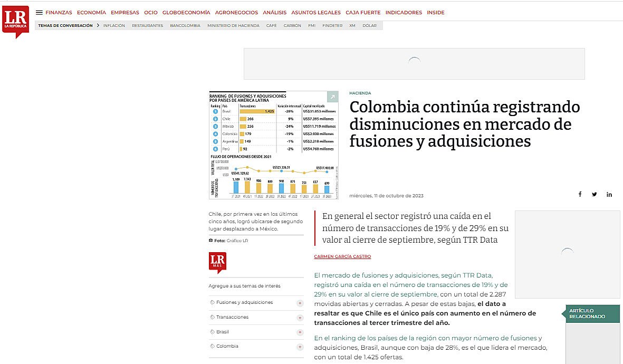Click the article headline about Colombia

[x=464, y=124]
